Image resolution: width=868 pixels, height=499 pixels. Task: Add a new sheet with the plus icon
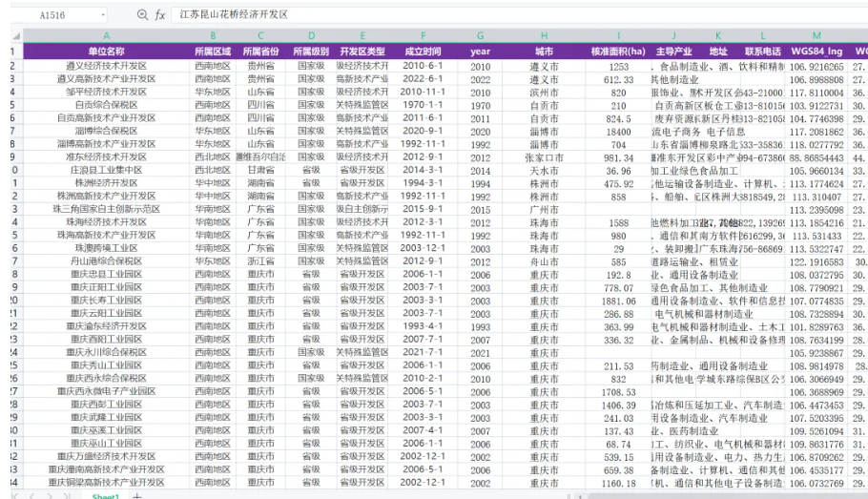coord(137,496)
